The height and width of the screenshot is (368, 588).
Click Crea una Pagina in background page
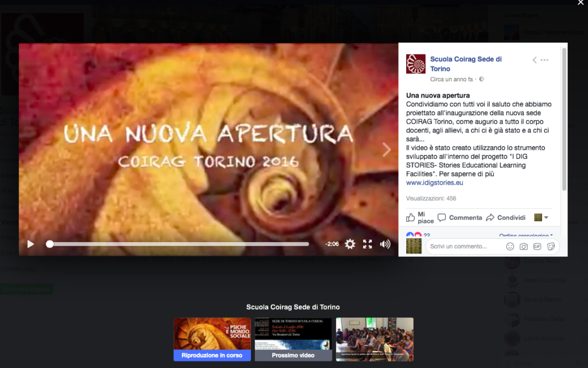(x=26, y=289)
